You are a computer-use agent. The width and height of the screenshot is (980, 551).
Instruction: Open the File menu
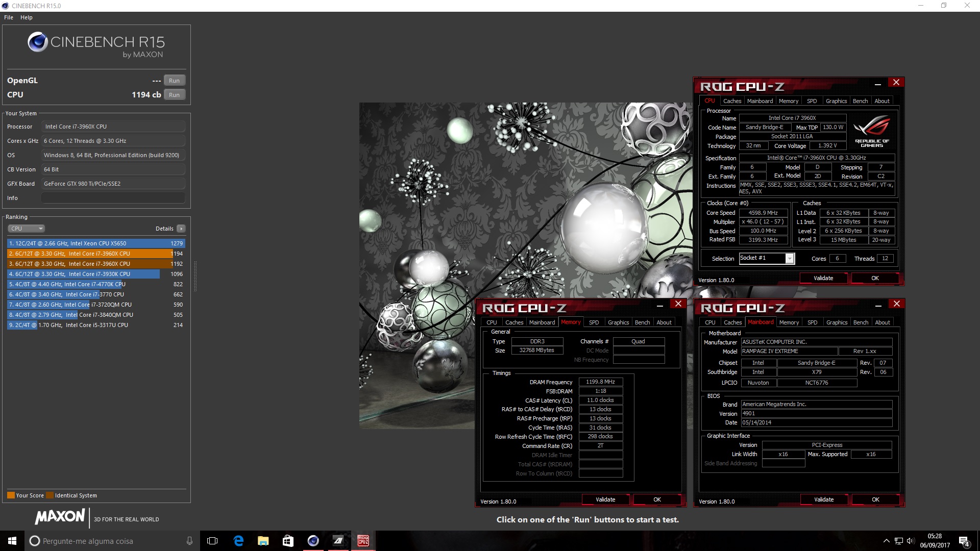pos(9,17)
